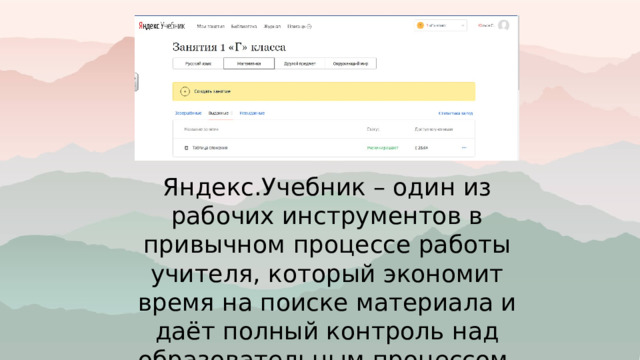
Task: Select the Другой предмет subject tab
Action: click(300, 64)
